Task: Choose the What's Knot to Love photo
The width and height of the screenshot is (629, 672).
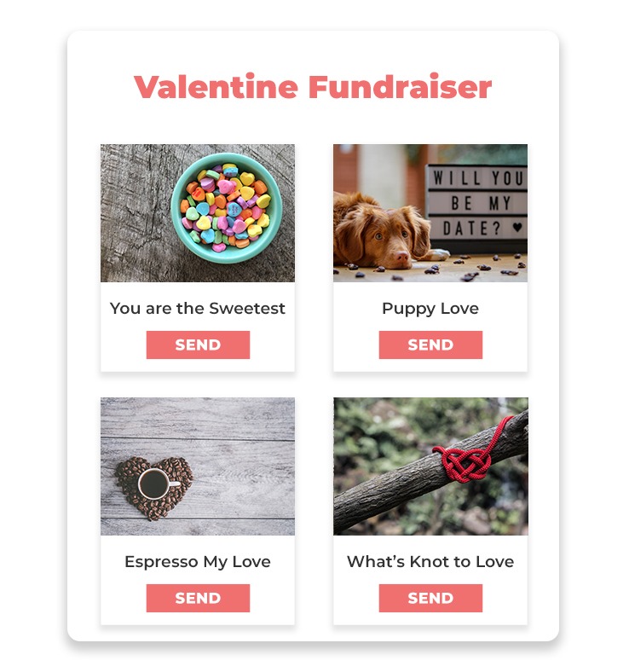Action: pos(430,466)
